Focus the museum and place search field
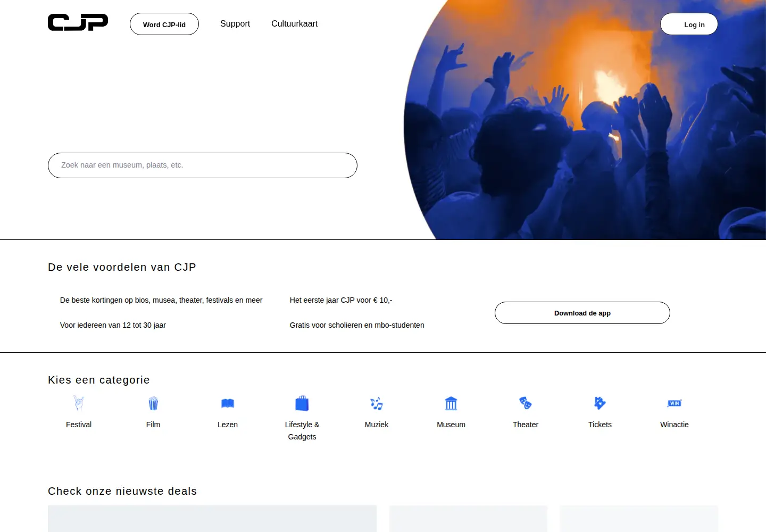The height and width of the screenshot is (532, 766). (x=203, y=165)
